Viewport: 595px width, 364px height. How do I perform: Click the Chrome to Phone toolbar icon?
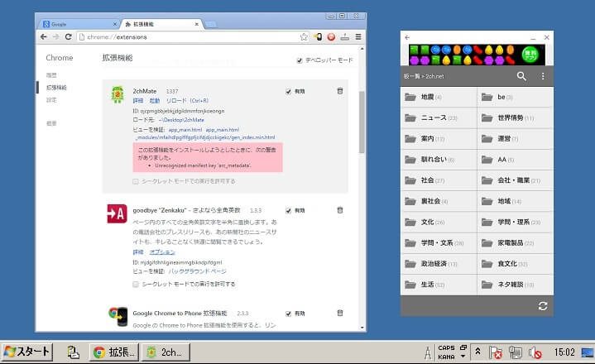[x=318, y=36]
